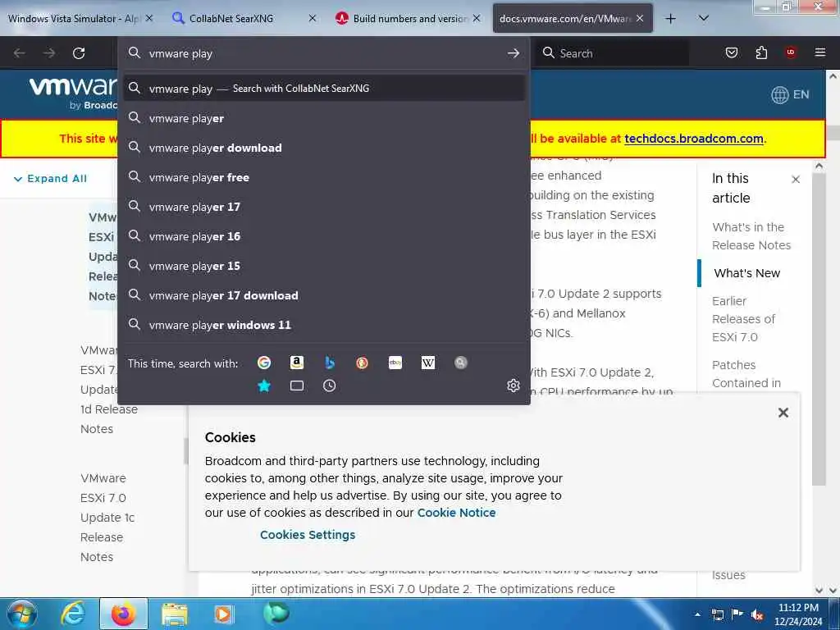Viewport: 840px width, 630px height.
Task: Choose suggestion 'vmware player 17 download'
Action: click(324, 295)
